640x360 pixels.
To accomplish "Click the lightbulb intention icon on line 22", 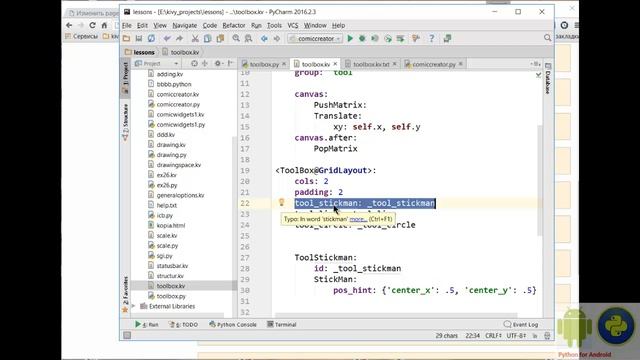I will pyautogui.click(x=281, y=202).
